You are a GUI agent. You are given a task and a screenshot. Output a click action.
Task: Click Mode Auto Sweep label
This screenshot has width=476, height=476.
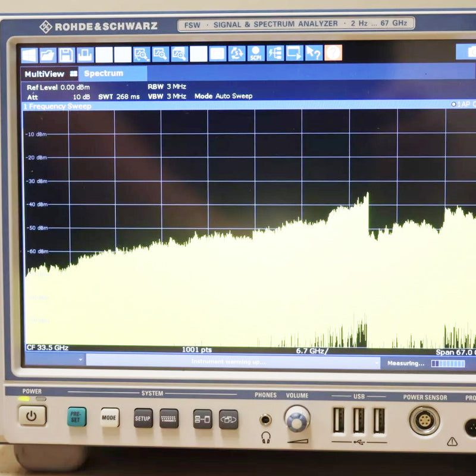(x=224, y=96)
